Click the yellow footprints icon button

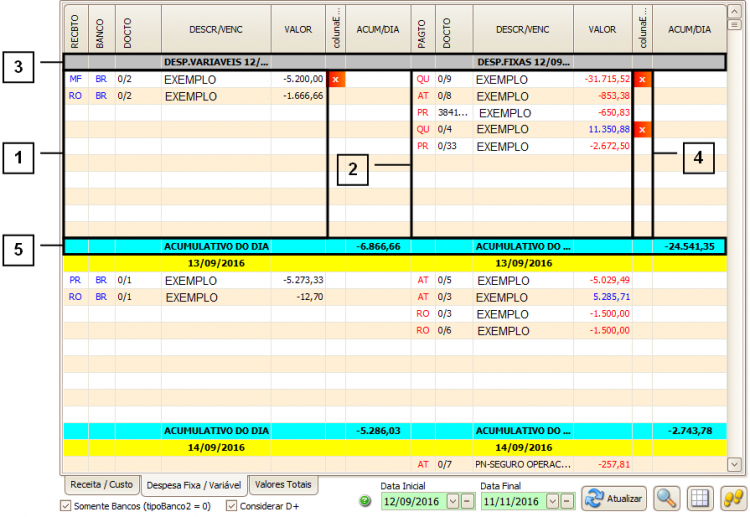pyautogui.click(x=733, y=499)
